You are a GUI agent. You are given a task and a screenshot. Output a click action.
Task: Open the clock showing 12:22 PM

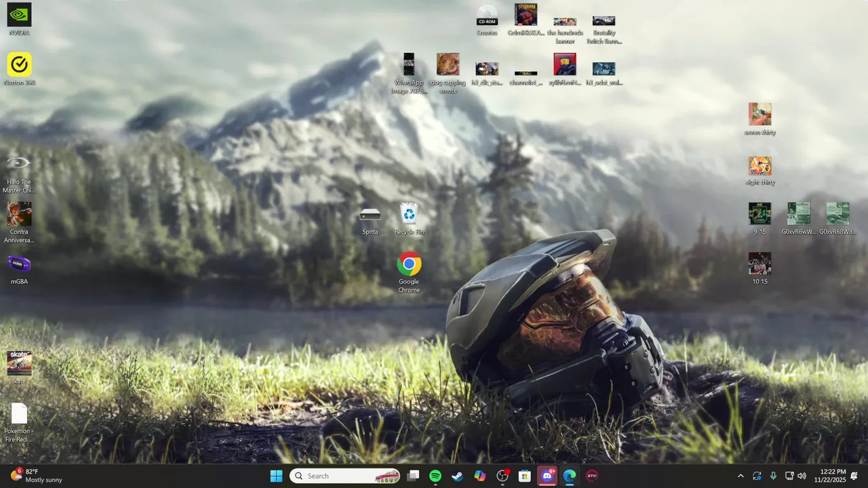point(831,476)
